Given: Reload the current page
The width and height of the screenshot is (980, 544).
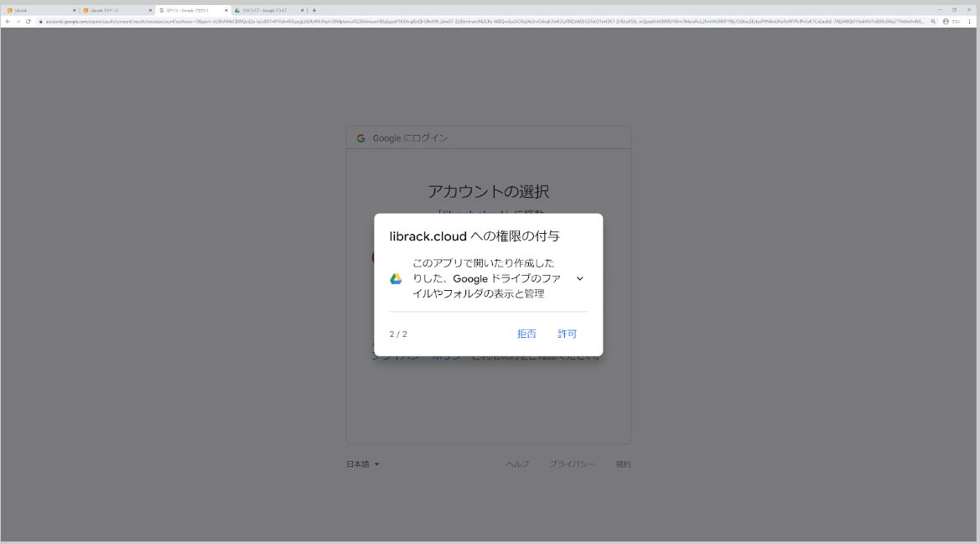Looking at the screenshot, I should [x=28, y=20].
